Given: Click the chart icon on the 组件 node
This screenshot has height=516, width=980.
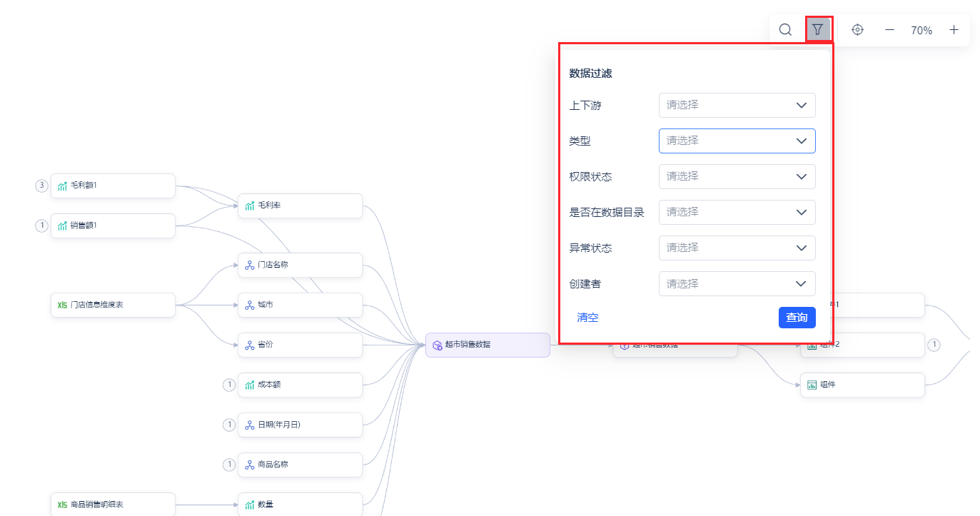Looking at the screenshot, I should pyautogui.click(x=812, y=385).
